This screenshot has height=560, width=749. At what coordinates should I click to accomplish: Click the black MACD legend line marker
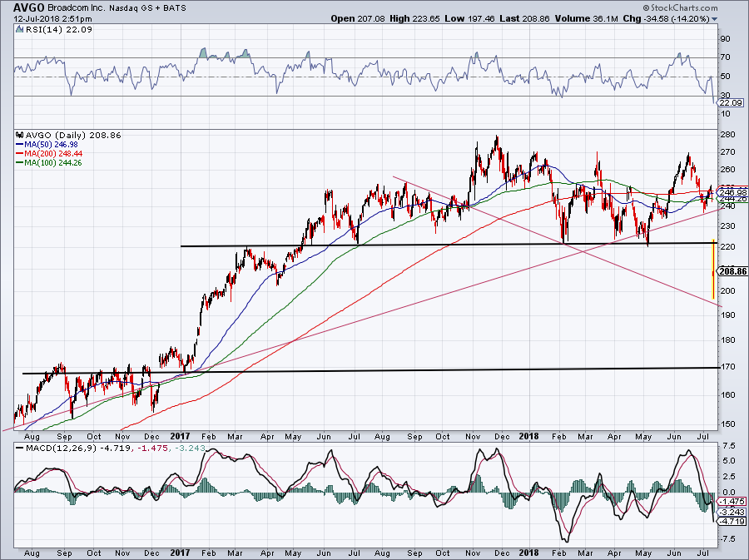19,448
